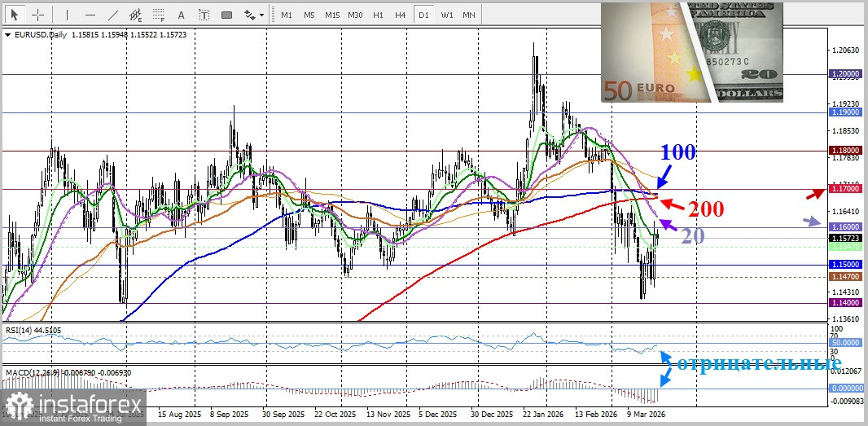Activate the crosshair tool

[x=38, y=15]
